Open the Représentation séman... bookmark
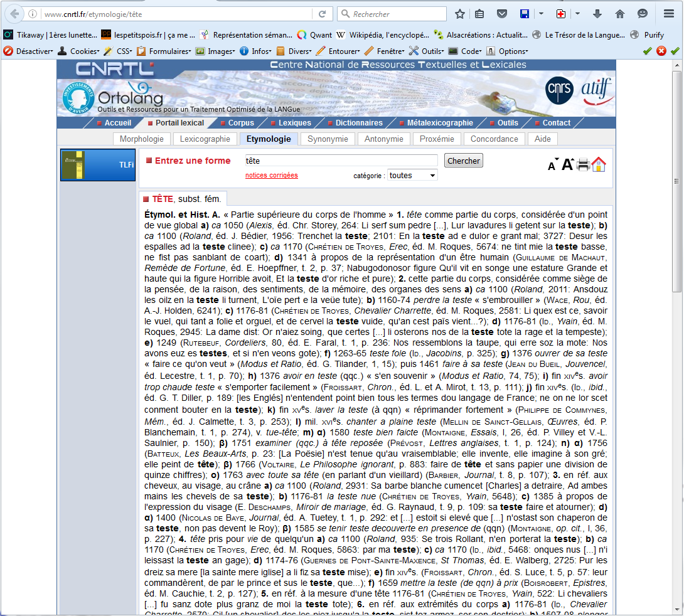 [x=246, y=35]
